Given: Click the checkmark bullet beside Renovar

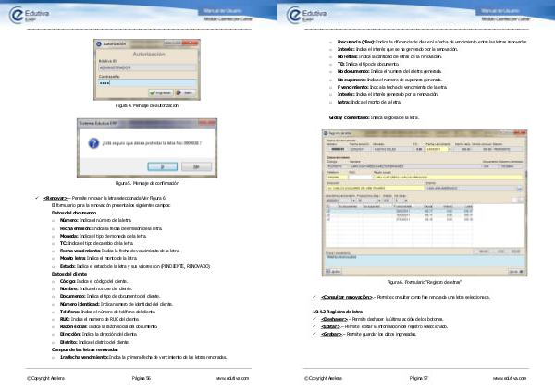Looking at the screenshot, I should (x=36, y=198).
